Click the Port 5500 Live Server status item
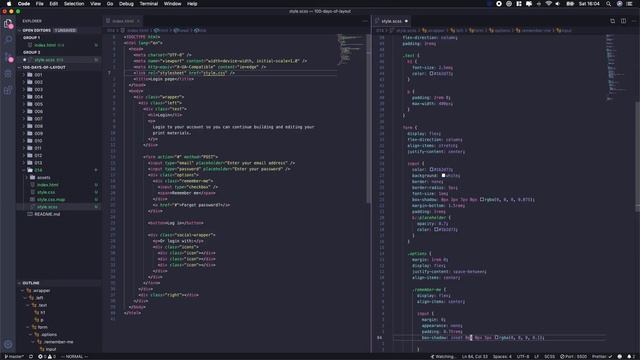Image resolution: width=640 pixels, height=360 pixels. point(573,357)
